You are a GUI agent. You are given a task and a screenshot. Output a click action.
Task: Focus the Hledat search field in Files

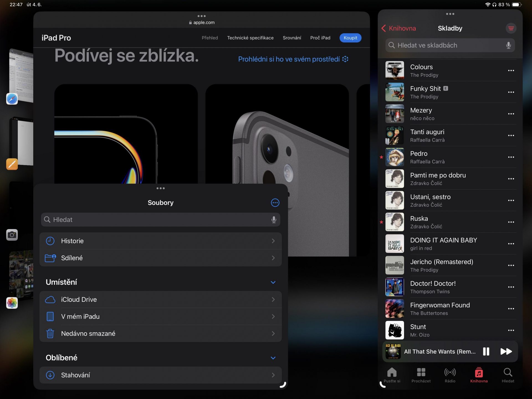[x=160, y=220]
